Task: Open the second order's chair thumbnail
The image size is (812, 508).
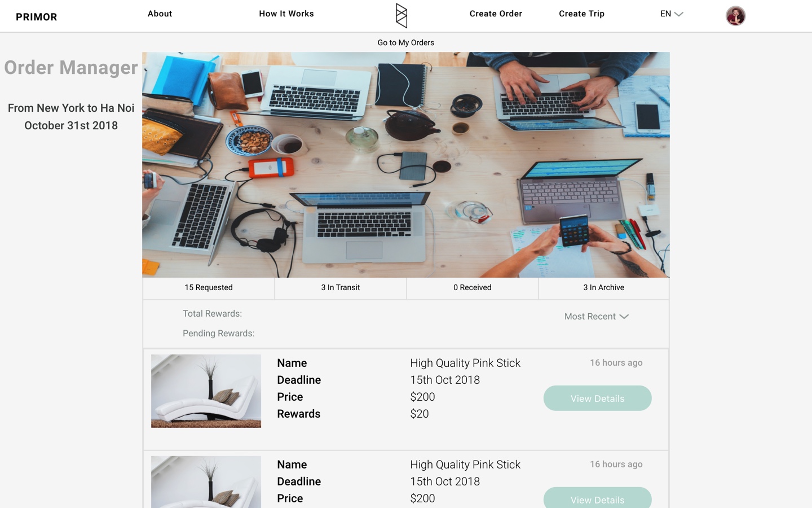Action: click(x=206, y=482)
